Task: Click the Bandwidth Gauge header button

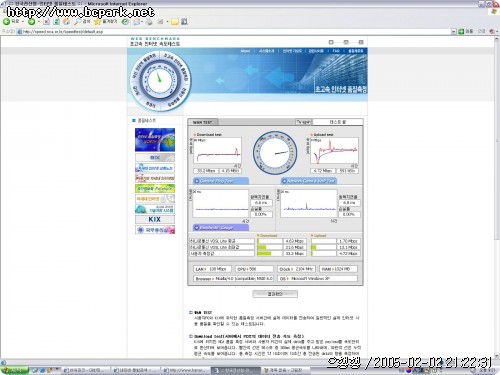Action: 221,228
